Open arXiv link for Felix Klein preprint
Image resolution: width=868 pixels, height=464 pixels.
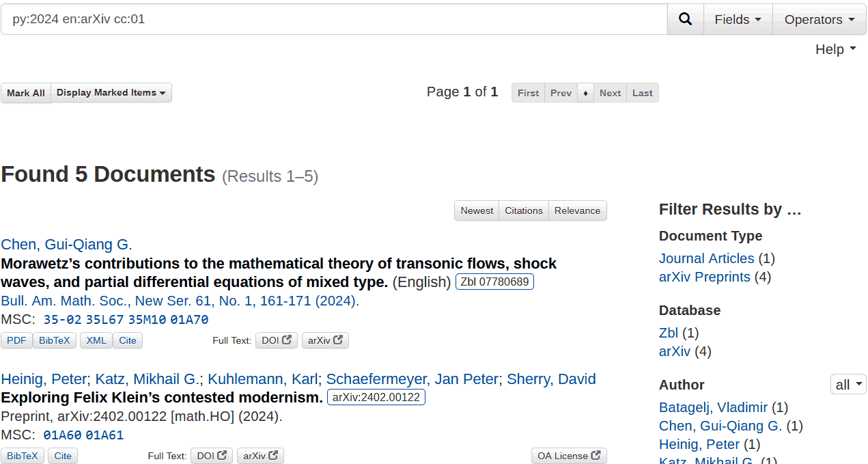[260, 456]
